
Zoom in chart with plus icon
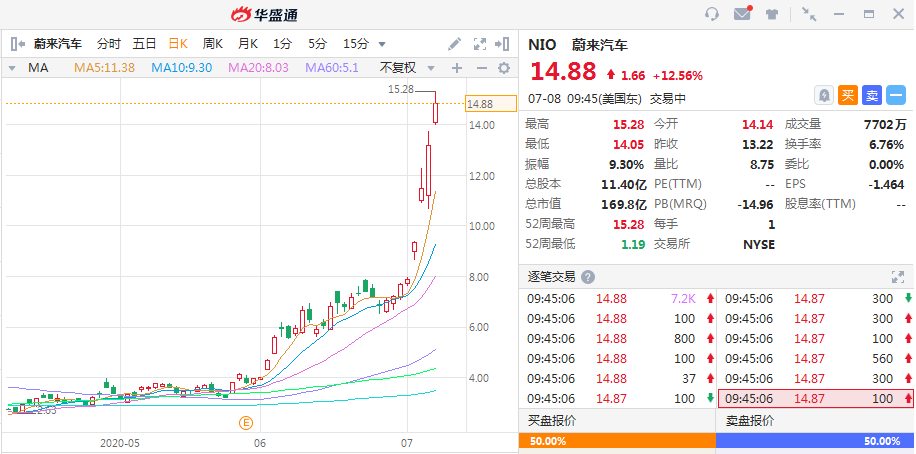pyautogui.click(x=457, y=68)
